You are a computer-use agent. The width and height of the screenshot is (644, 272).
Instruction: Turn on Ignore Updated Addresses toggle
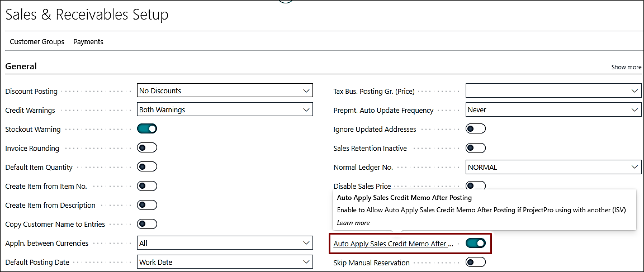coord(476,129)
